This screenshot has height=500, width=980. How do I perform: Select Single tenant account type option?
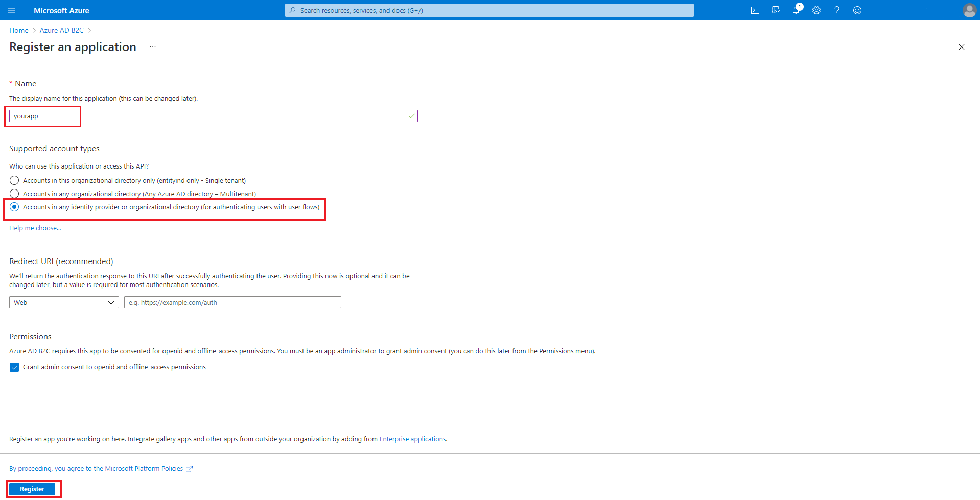click(14, 180)
